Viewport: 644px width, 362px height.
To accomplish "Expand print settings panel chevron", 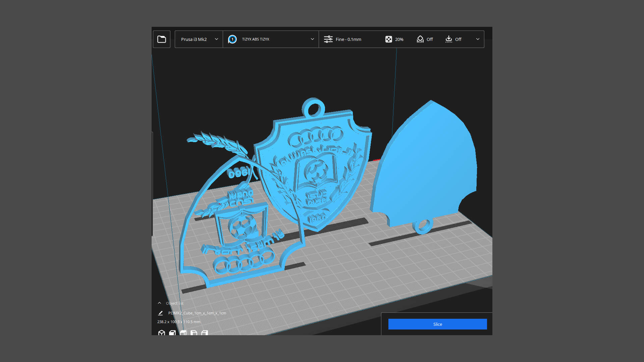I will (x=478, y=39).
